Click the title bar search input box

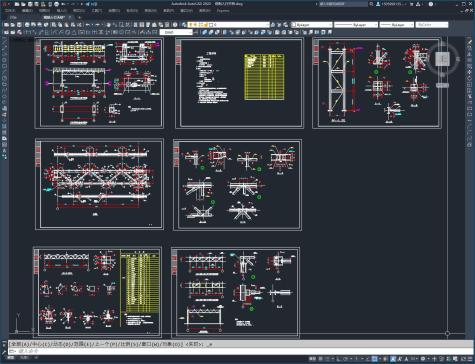343,4
